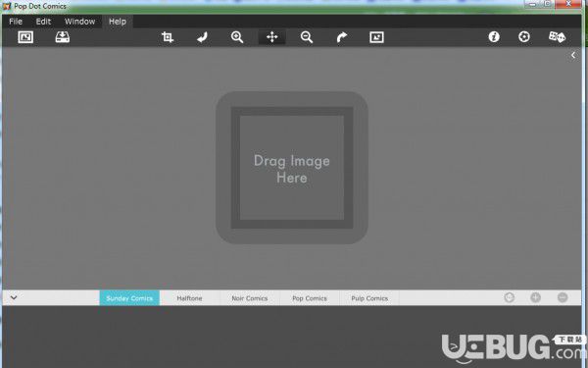Viewport: 588px width, 368px height.
Task: Click the add preset plus button
Action: tap(535, 297)
